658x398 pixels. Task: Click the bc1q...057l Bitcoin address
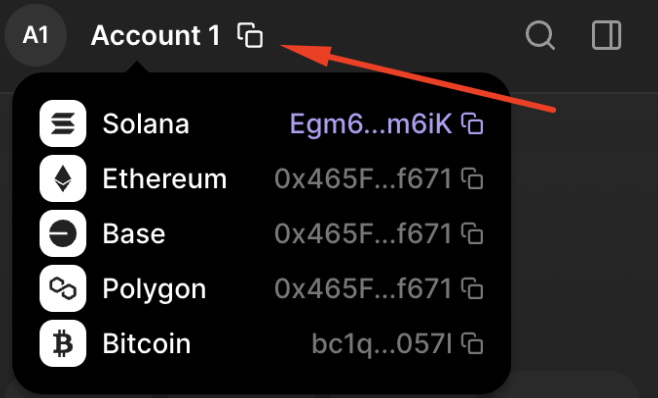click(382, 344)
